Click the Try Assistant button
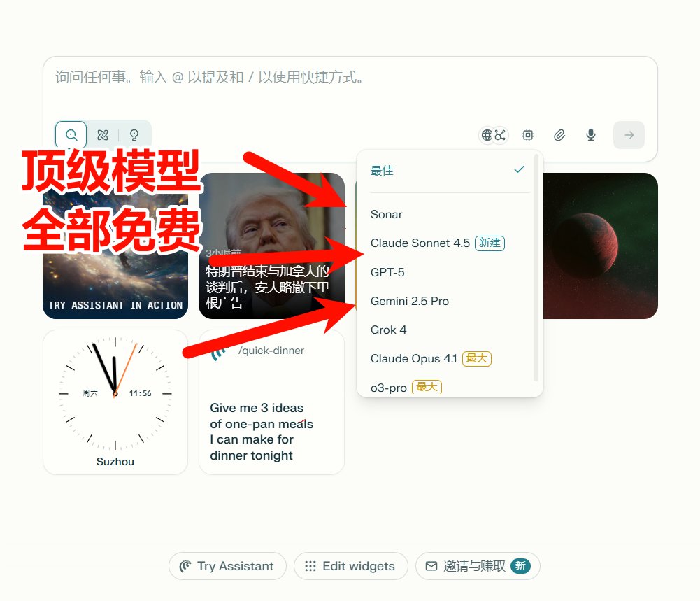The width and height of the screenshot is (700, 601). (227, 566)
